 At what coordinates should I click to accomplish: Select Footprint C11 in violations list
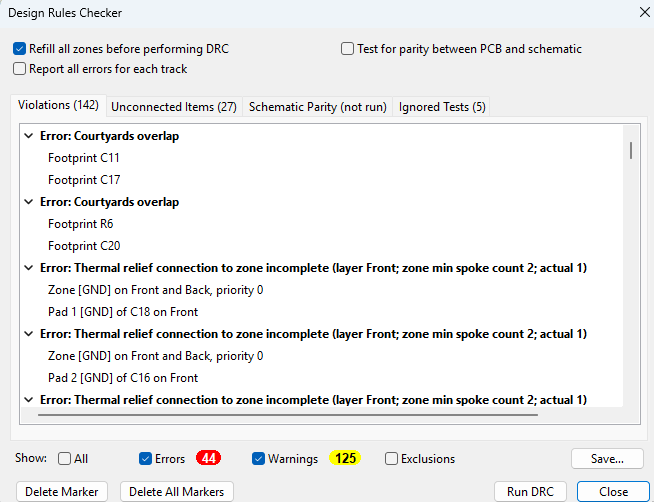point(84,158)
